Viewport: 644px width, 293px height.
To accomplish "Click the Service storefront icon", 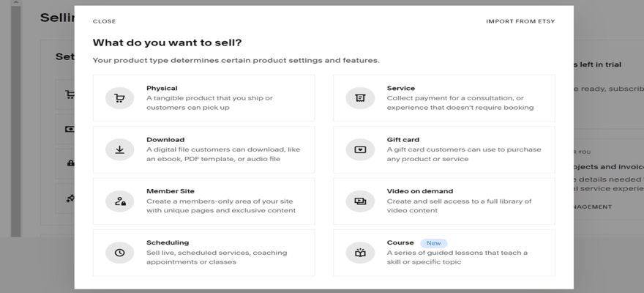I will click(x=360, y=98).
